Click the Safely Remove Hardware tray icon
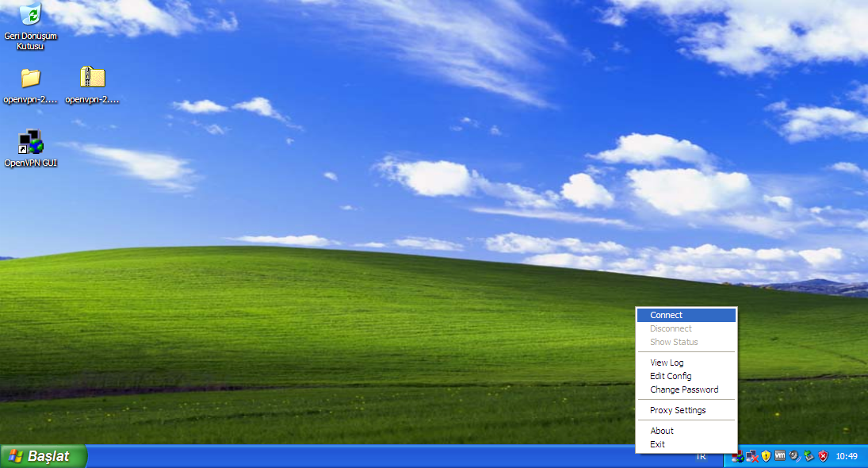This screenshot has height=468, width=868. click(x=809, y=456)
